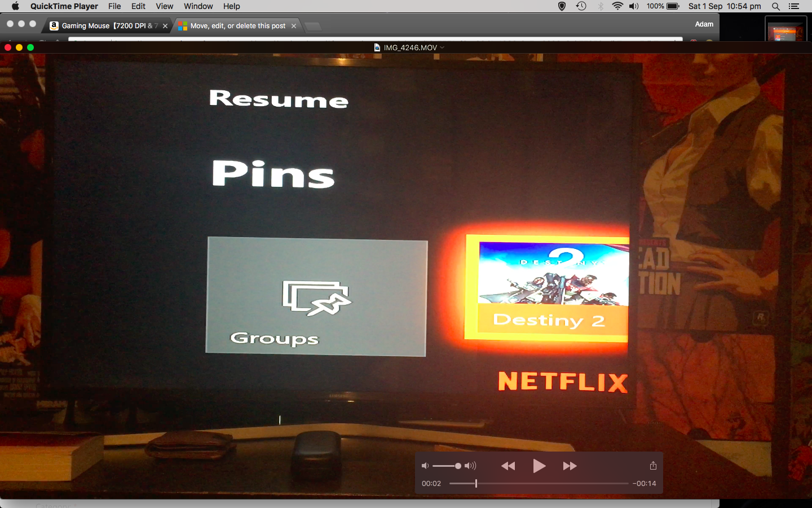The width and height of the screenshot is (812, 508).
Task: Open the Edit menu
Action: (139, 6)
